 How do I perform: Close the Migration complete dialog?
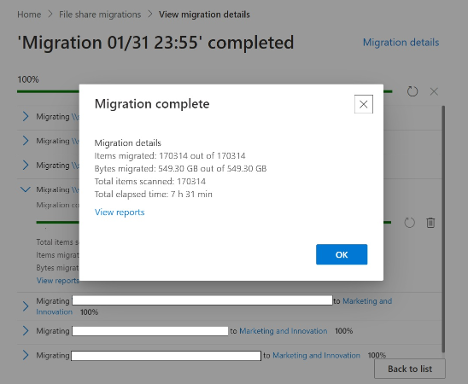363,104
